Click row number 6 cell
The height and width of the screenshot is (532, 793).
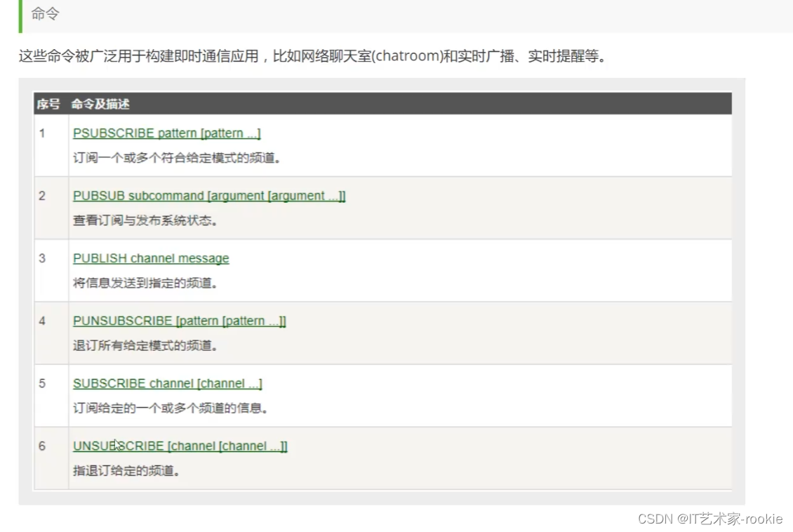(51, 458)
